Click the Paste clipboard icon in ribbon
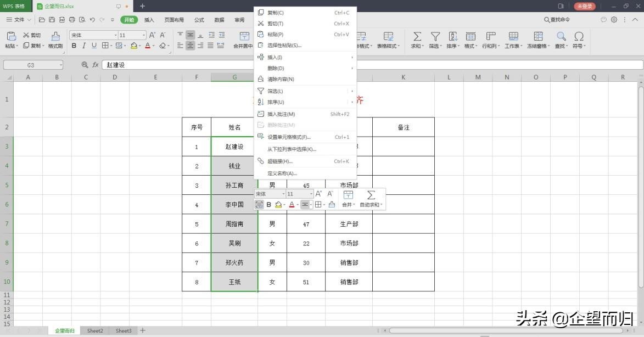Screen dimensions: 644x337 click(x=12, y=36)
